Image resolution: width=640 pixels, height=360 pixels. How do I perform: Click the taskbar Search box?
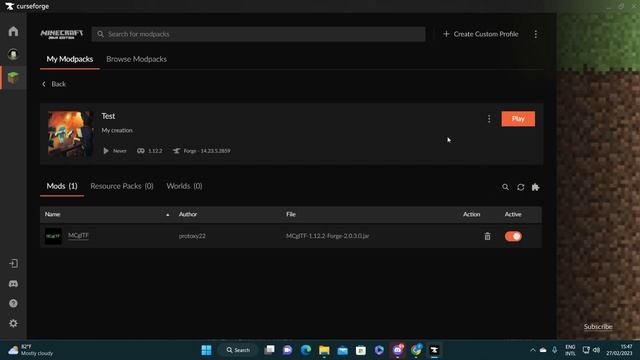coord(238,350)
